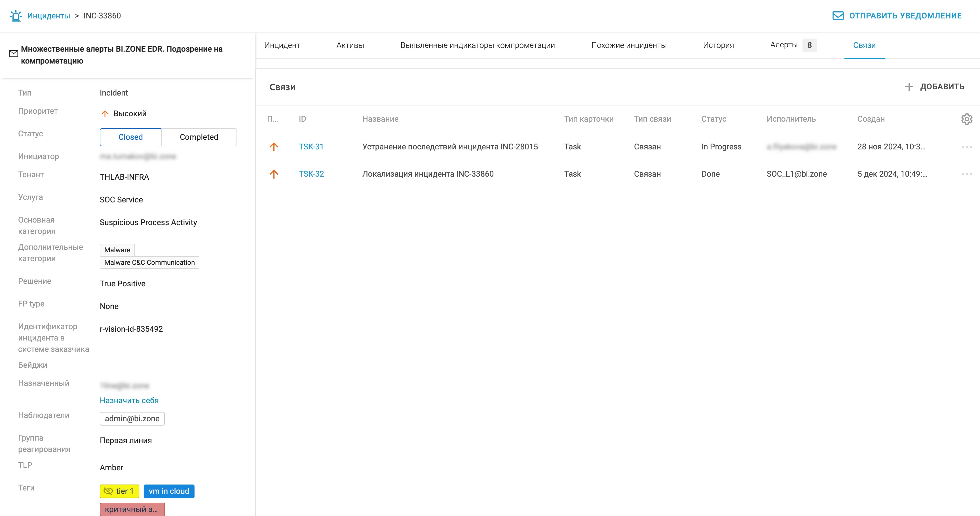Screen dimensions: 980x516
Task: Click the envelope icon beside the incident title
Action: tap(13, 54)
